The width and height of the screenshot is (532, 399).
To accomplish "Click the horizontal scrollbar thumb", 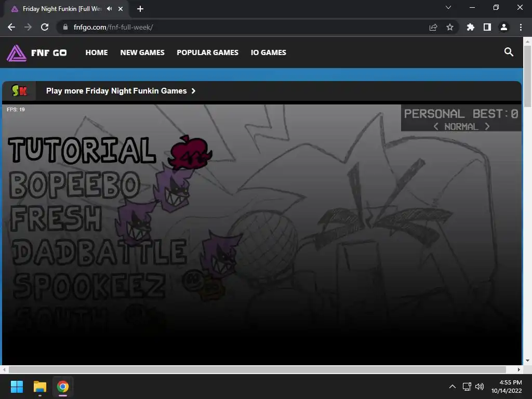I will pos(257,369).
